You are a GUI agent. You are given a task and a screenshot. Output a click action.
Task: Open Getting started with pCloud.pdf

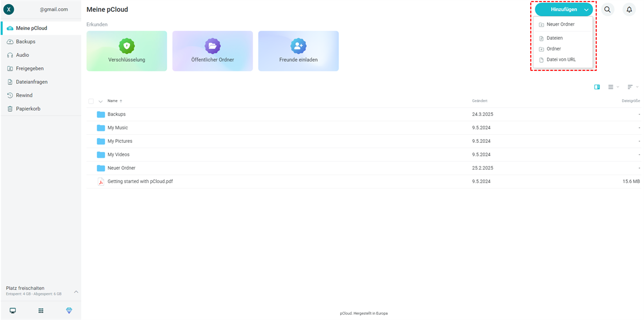click(140, 181)
